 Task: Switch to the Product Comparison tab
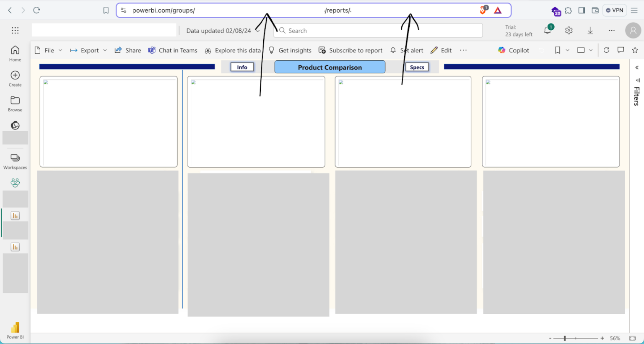(x=330, y=67)
